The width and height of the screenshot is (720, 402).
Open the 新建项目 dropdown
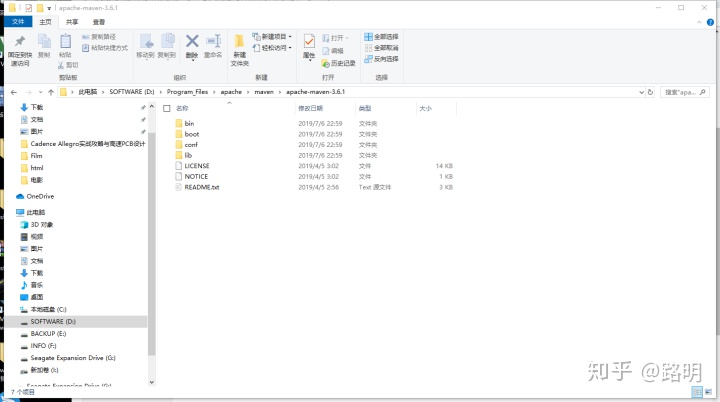(272, 36)
